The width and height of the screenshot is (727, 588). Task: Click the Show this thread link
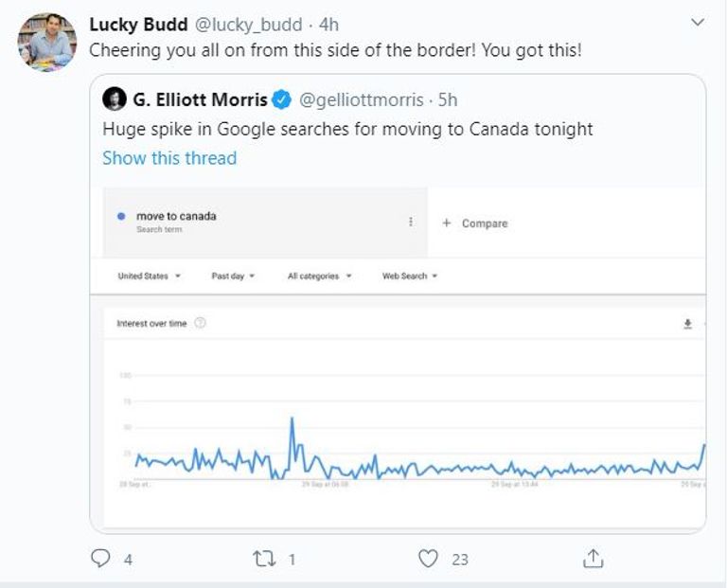coord(169,158)
